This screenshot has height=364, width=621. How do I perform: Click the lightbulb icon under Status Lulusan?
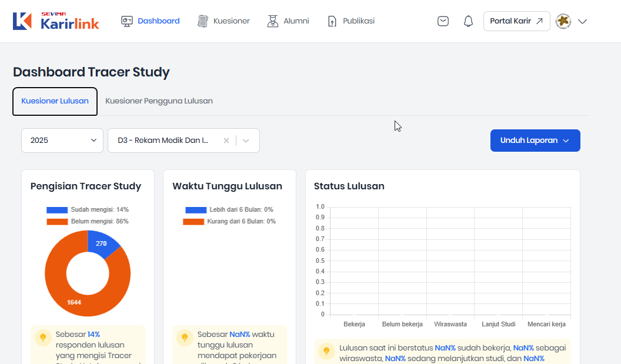pyautogui.click(x=326, y=351)
